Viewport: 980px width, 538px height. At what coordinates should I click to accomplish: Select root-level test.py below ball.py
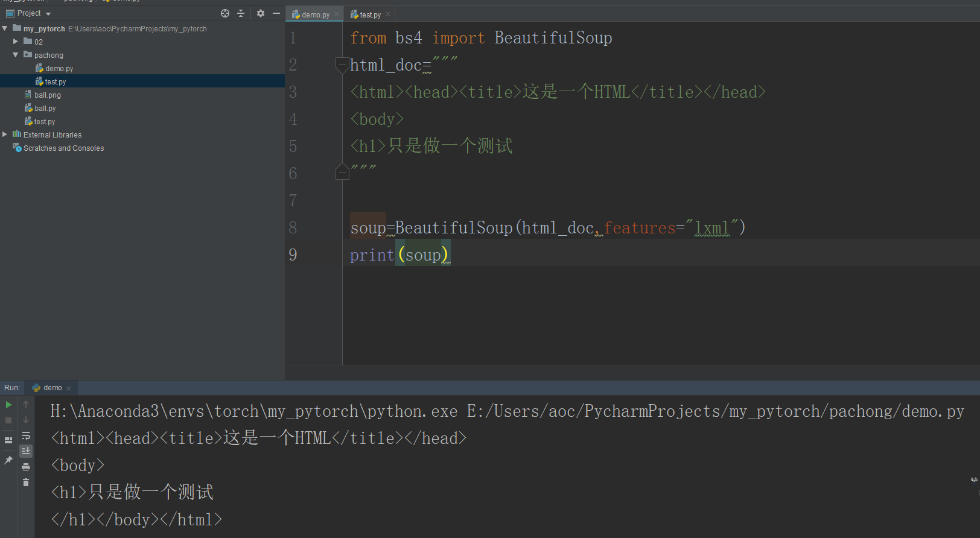pos(45,122)
